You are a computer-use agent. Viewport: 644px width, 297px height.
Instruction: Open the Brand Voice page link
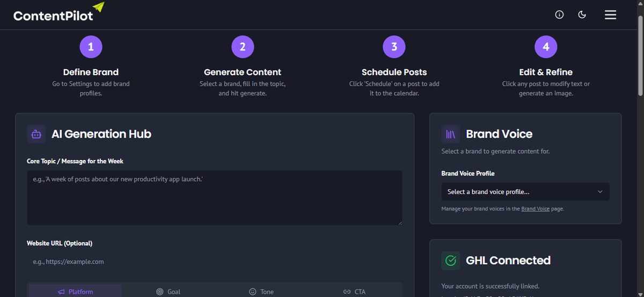click(x=535, y=208)
